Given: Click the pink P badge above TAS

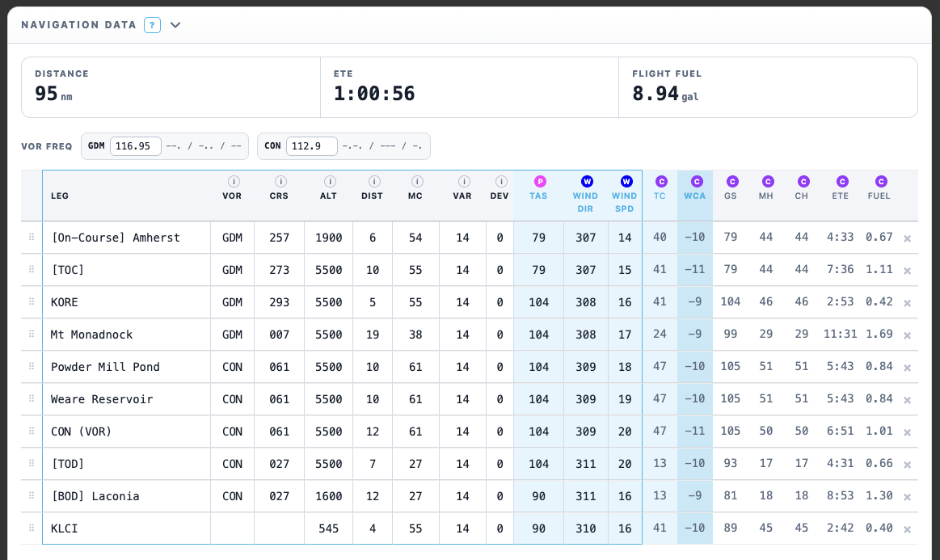Looking at the screenshot, I should click(x=540, y=181).
